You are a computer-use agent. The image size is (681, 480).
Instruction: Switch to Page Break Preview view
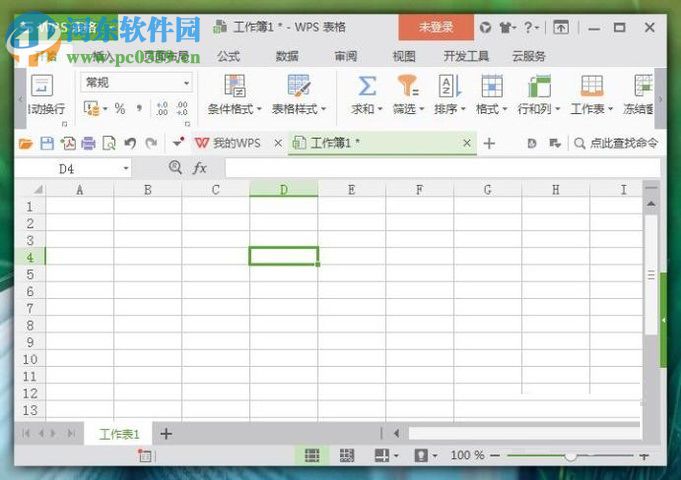click(347, 455)
